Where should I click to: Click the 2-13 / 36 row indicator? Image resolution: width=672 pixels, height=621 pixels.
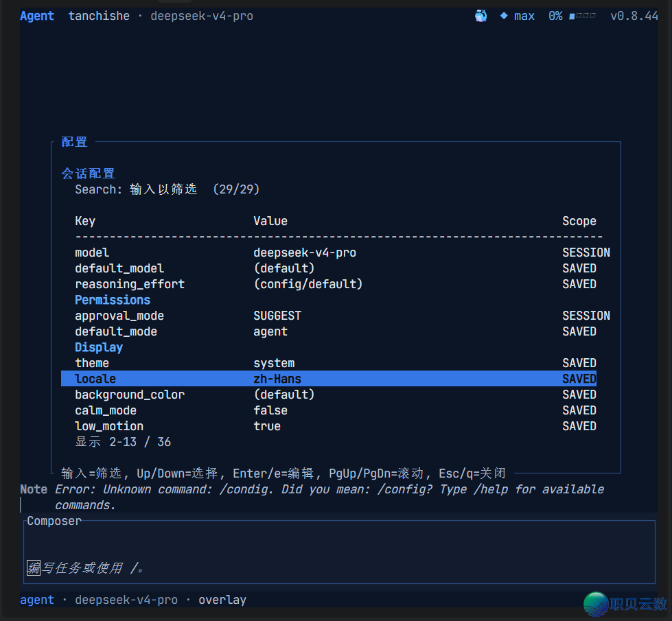tap(140, 442)
